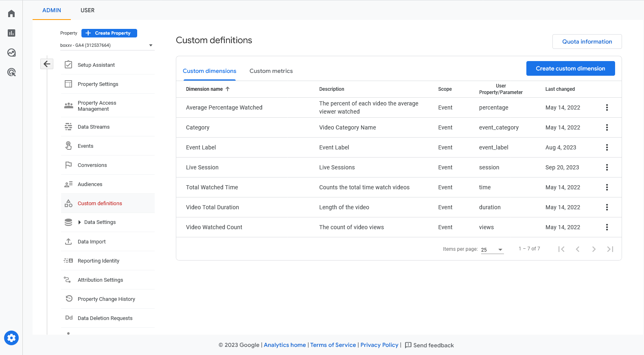Image resolution: width=644 pixels, height=355 pixels.
Task: Click the Data Import upload icon
Action: pyautogui.click(x=68, y=241)
